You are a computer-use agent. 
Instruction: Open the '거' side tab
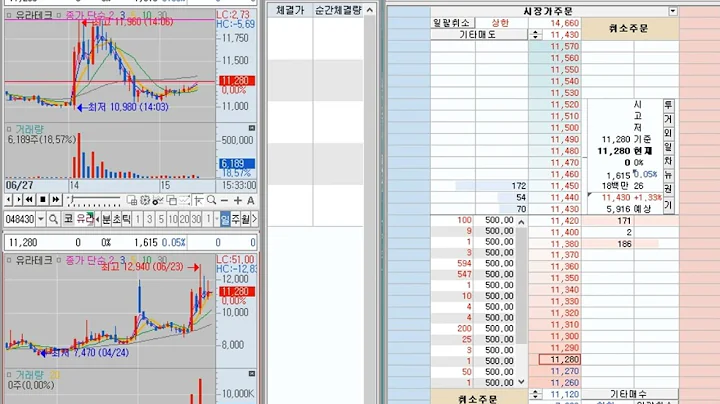click(x=669, y=119)
